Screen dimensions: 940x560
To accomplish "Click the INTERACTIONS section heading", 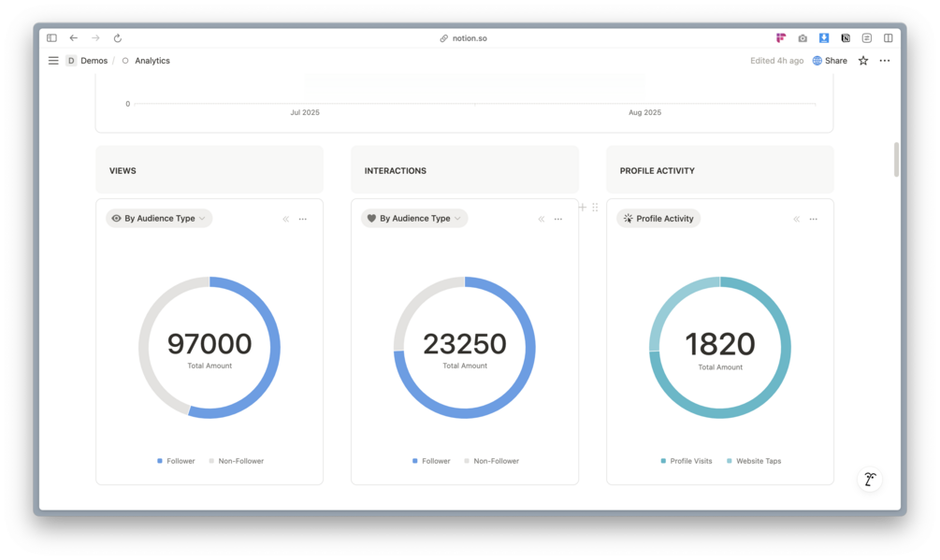I will (395, 171).
